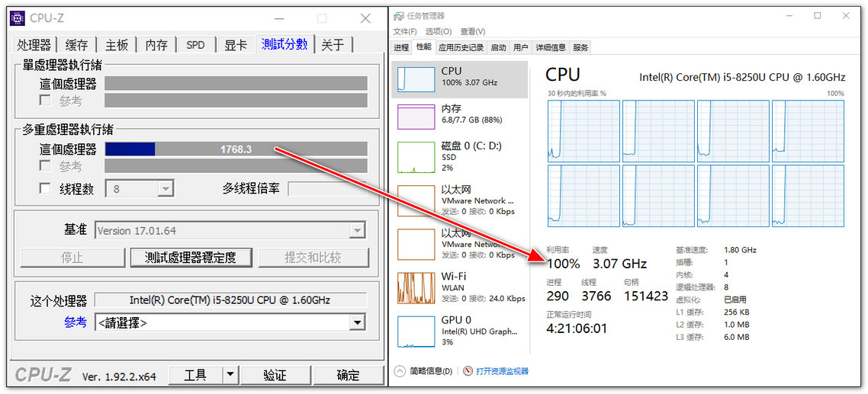The image size is (868, 394).
Task: Click the Task Manager title bar icon
Action: [398, 16]
